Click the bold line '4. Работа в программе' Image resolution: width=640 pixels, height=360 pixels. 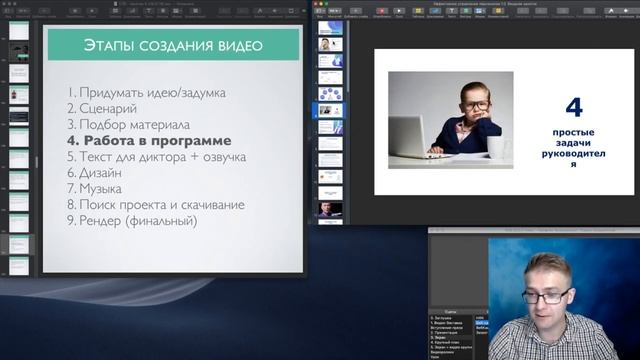(x=149, y=140)
